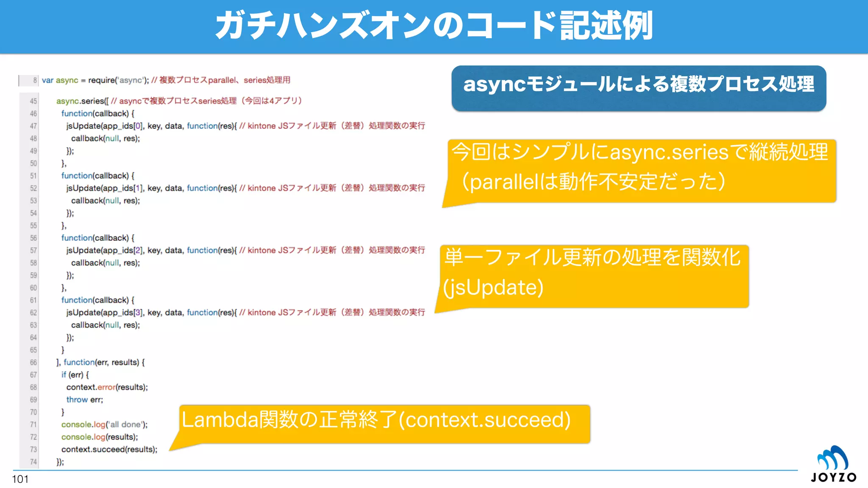Click the callout about 単一ファイル更新の処理を関数化
This screenshot has height=488, width=868.
tap(593, 276)
